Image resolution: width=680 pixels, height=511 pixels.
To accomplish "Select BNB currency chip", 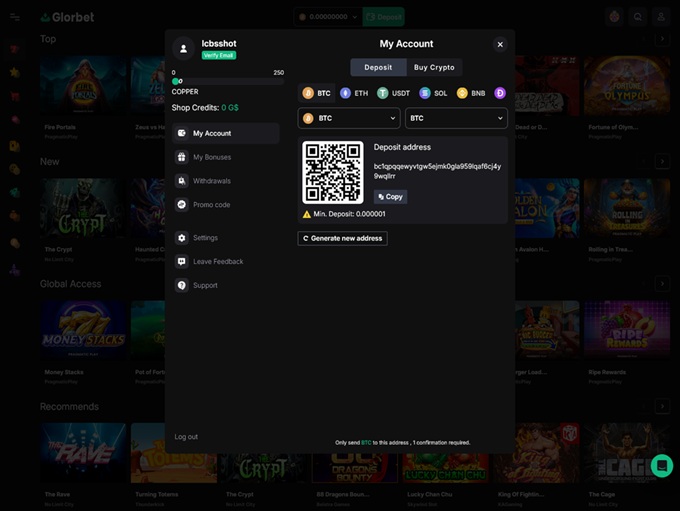I will (x=471, y=93).
